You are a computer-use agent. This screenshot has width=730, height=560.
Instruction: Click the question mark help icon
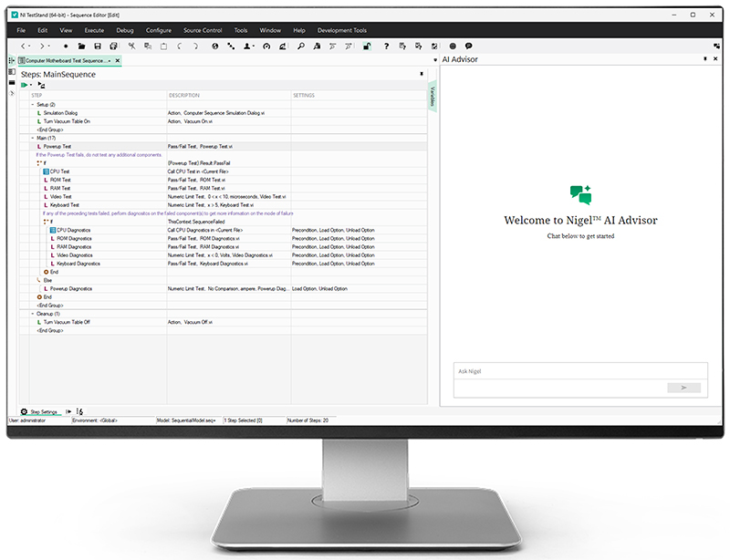387,46
